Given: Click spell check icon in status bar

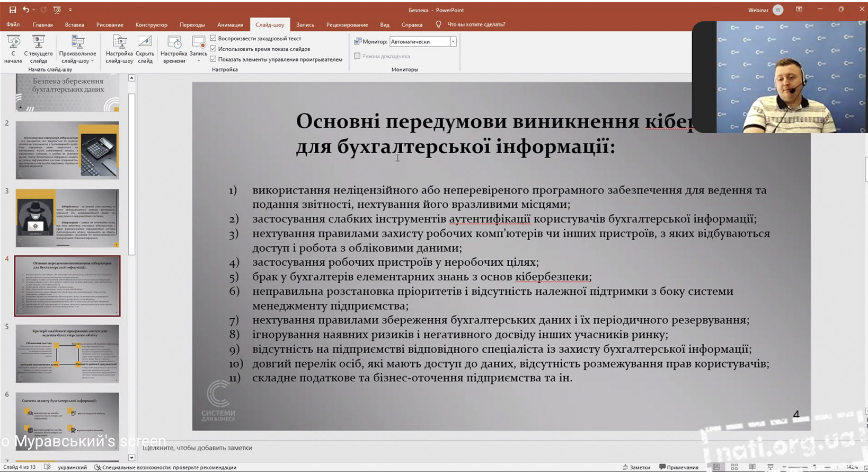Looking at the screenshot, I should coord(47,467).
